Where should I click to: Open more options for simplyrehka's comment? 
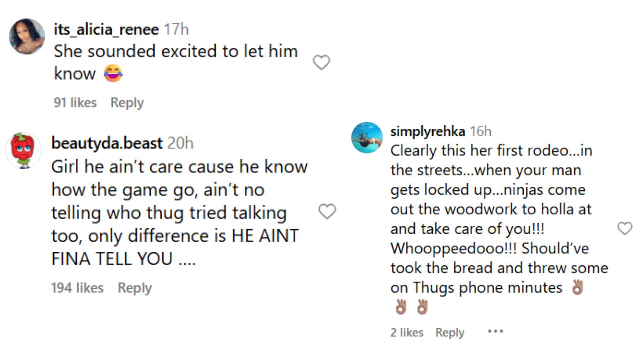tap(495, 332)
